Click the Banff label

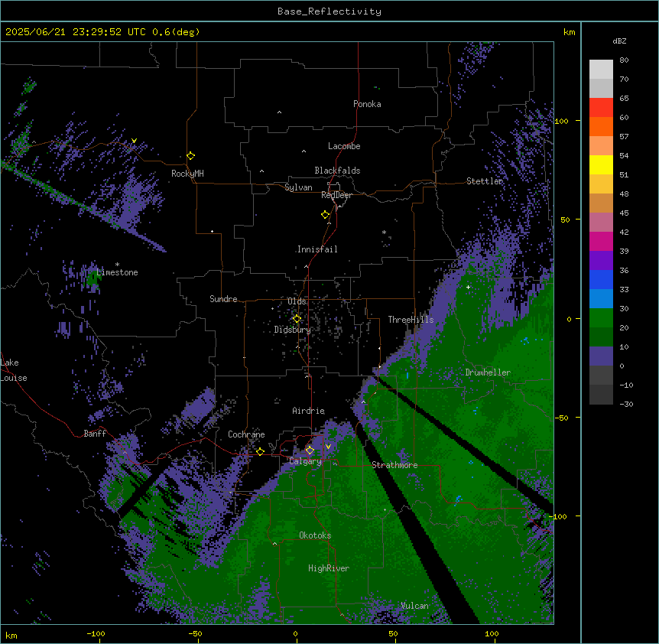pyautogui.click(x=95, y=434)
